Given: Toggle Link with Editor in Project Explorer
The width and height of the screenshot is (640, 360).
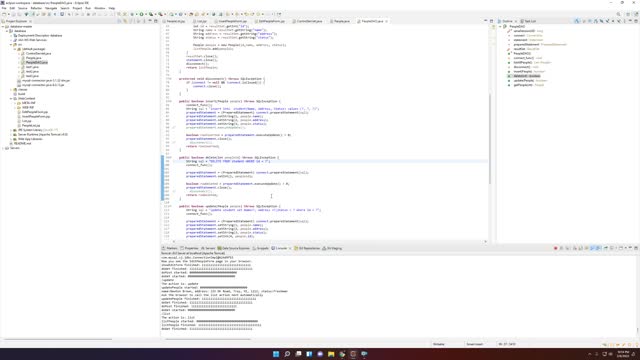Looking at the screenshot, I should [x=126, y=21].
